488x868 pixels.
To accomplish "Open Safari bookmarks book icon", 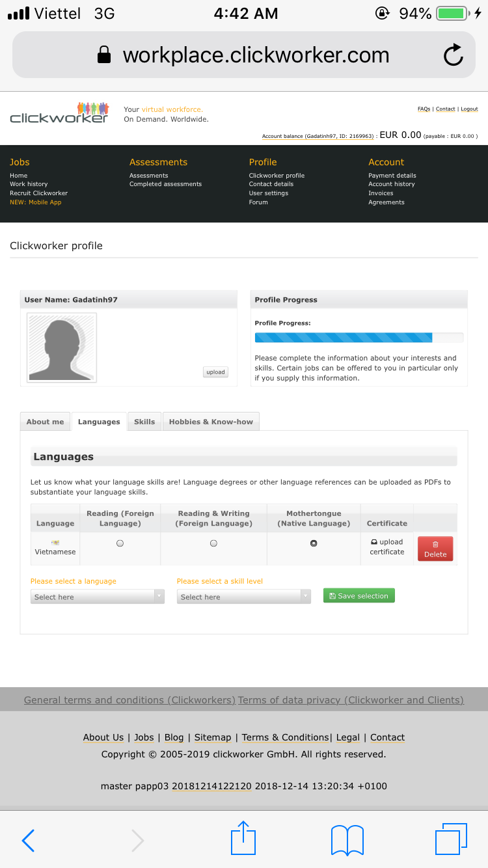I will coord(347,840).
